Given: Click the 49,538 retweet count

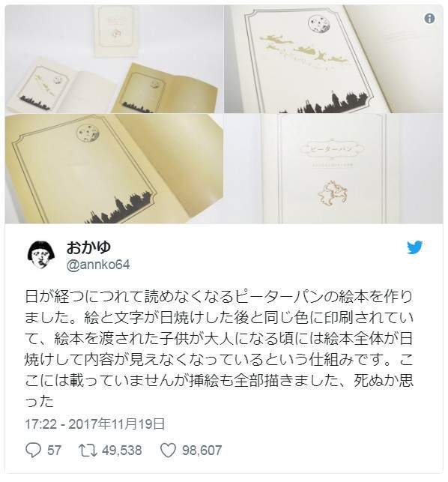Looking at the screenshot, I should coord(122,451).
